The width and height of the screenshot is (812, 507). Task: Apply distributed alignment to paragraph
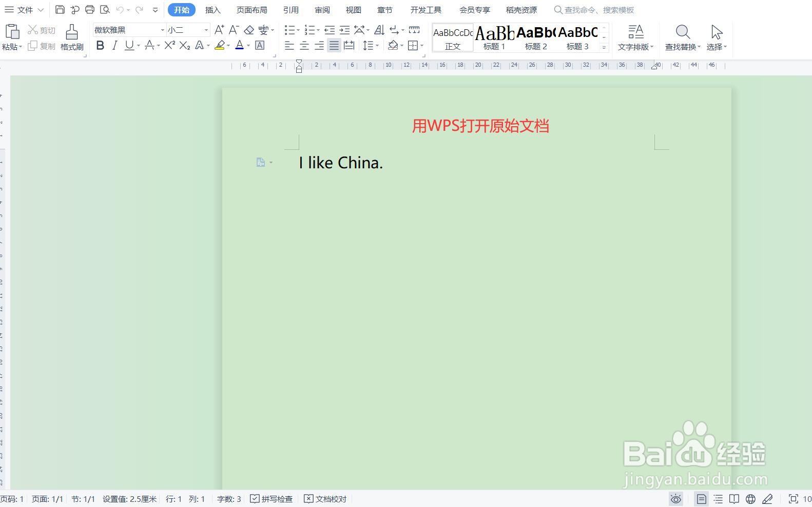pos(349,46)
